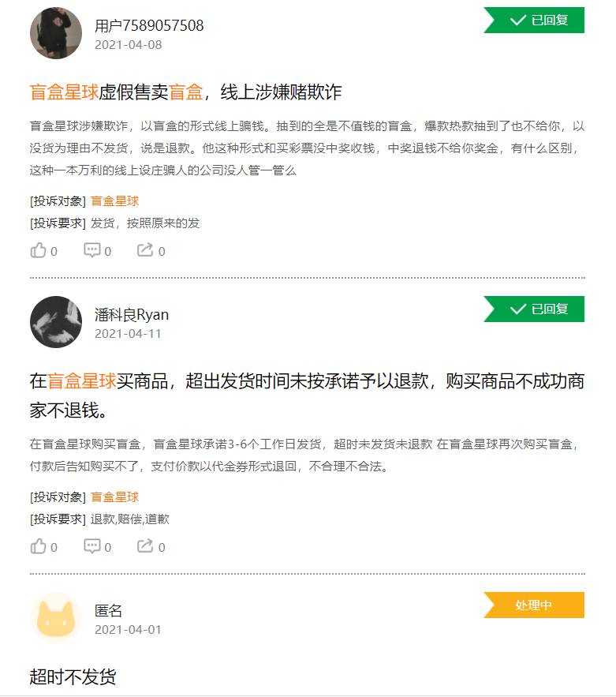Click 潘科良Ryan's profile avatar
This screenshot has height=697, width=616.
point(56,322)
